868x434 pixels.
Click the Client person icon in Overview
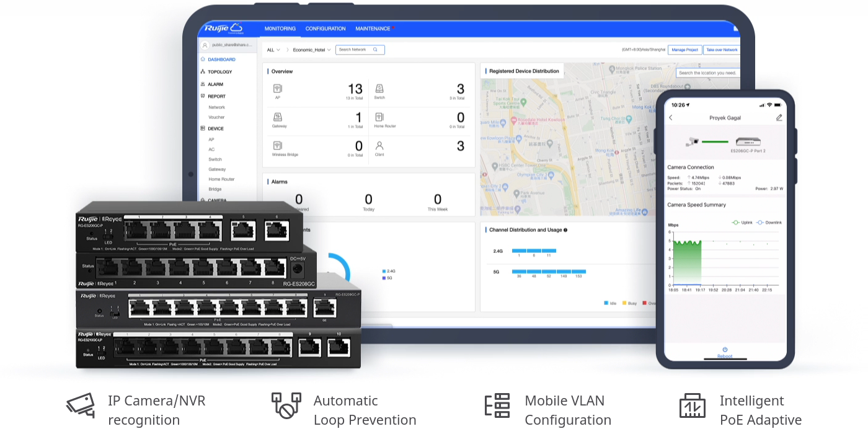[379, 145]
